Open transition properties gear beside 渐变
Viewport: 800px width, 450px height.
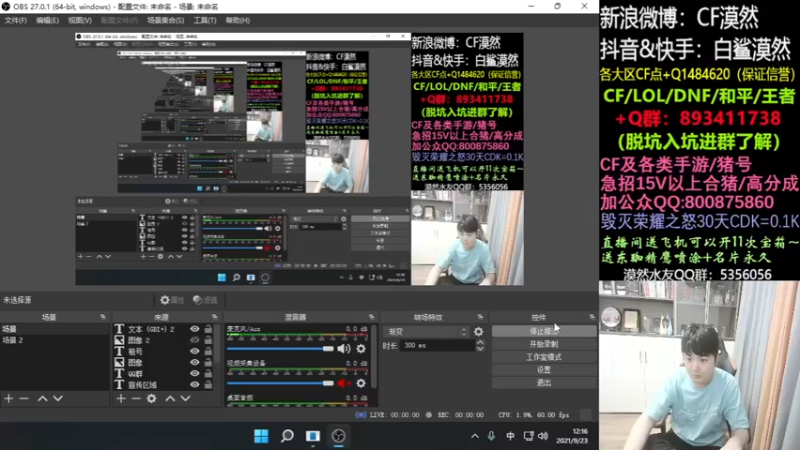click(x=478, y=332)
